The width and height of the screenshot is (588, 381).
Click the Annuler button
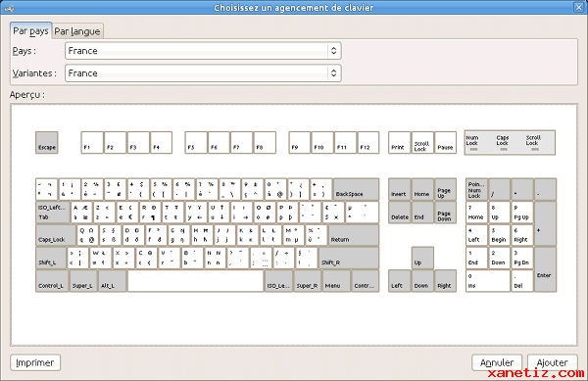[497, 362]
